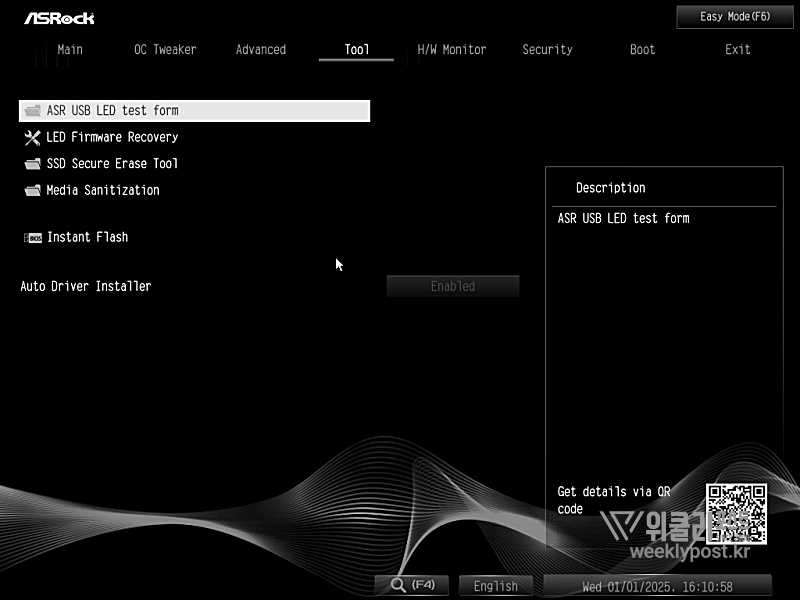The height and width of the screenshot is (600, 800).
Task: Click the folder icon next to SSD Secure Erase Tool
Action: pos(33,164)
